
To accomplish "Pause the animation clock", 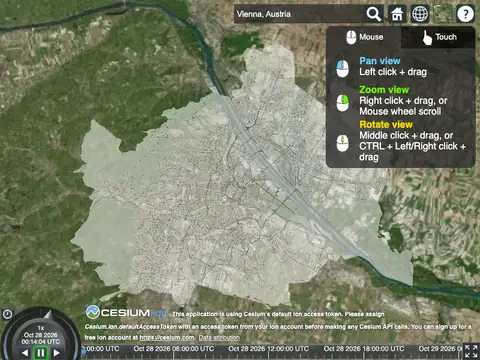I will (41, 353).
